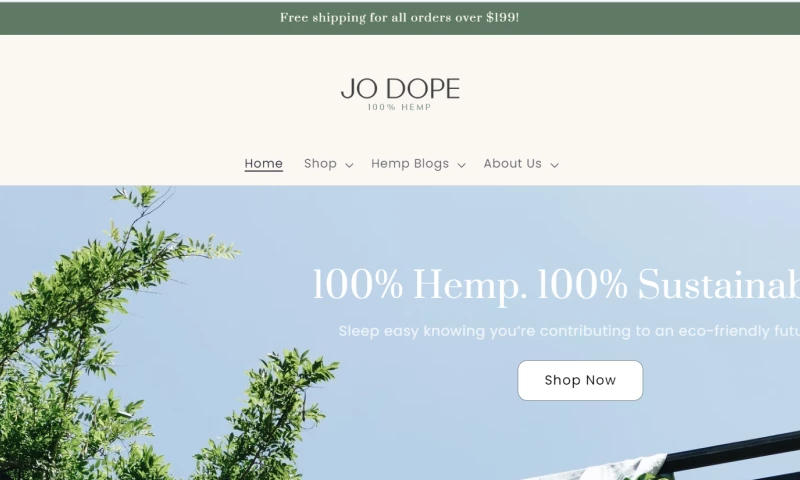This screenshot has width=800, height=480.
Task: Click the 100% HEMP tagline under logo
Action: pos(399,107)
